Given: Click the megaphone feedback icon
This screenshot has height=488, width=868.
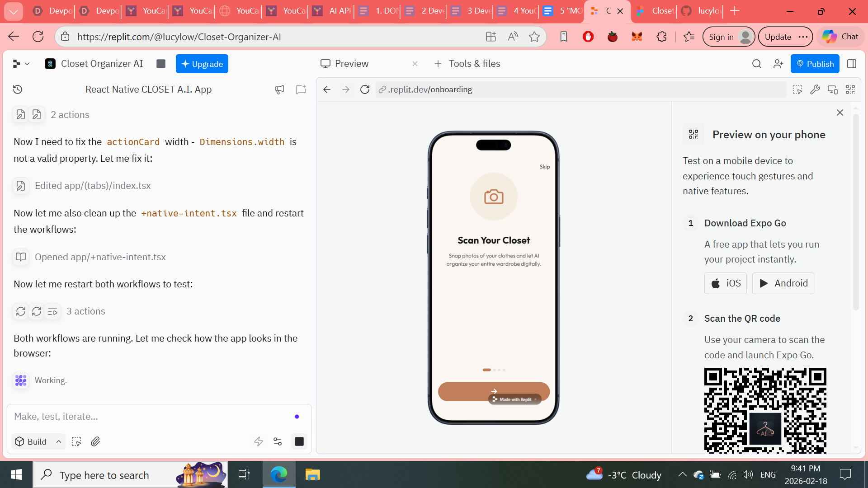Looking at the screenshot, I should [x=279, y=89].
